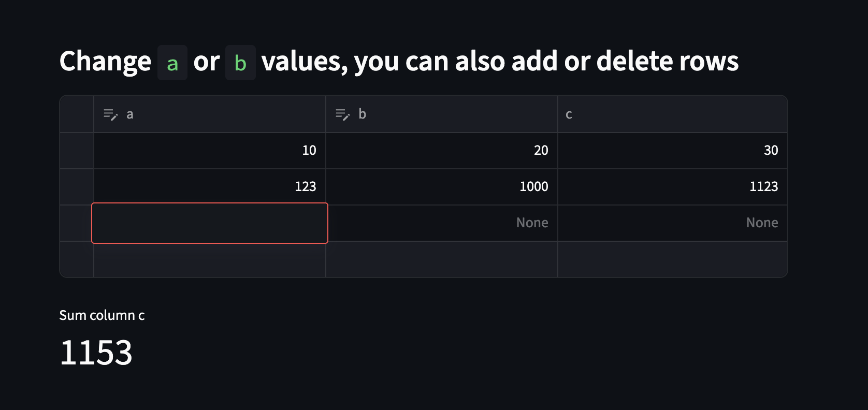This screenshot has width=868, height=410.
Task: Select the column c header
Action: click(x=673, y=114)
